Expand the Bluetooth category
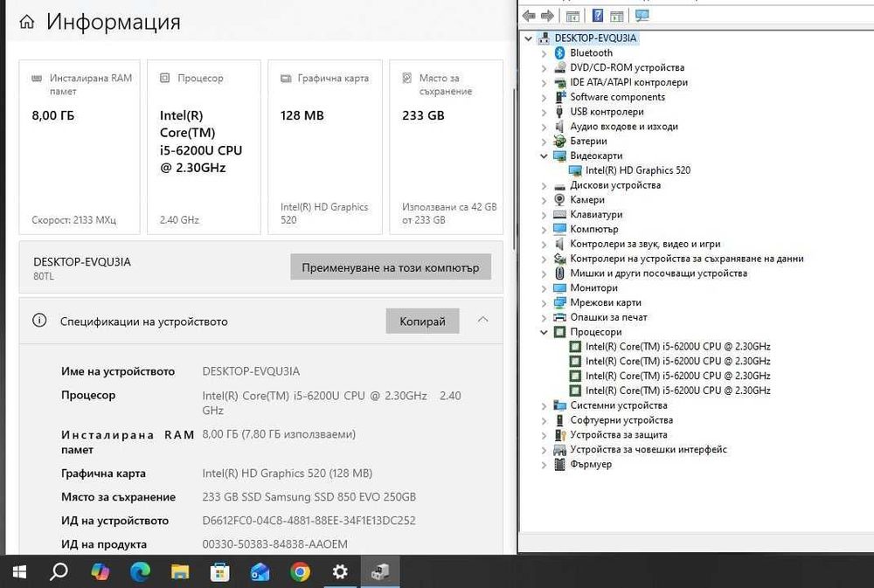This screenshot has width=874, height=588. (x=544, y=53)
